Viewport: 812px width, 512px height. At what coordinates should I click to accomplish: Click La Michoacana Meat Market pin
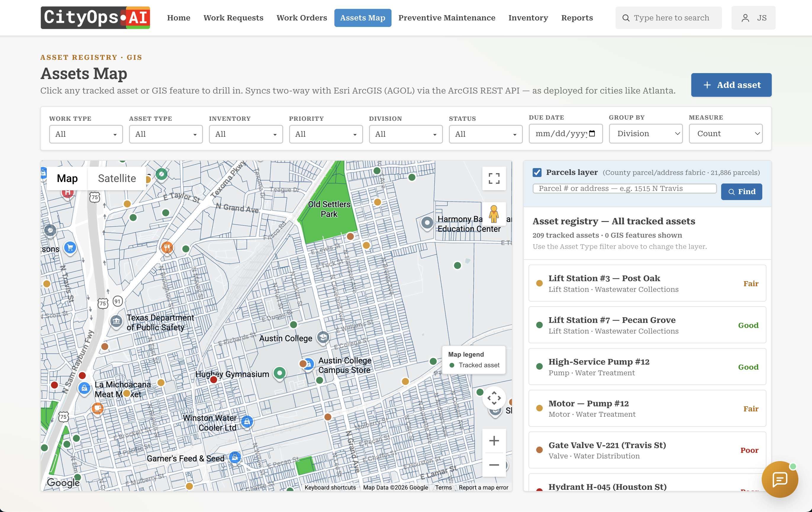click(84, 389)
